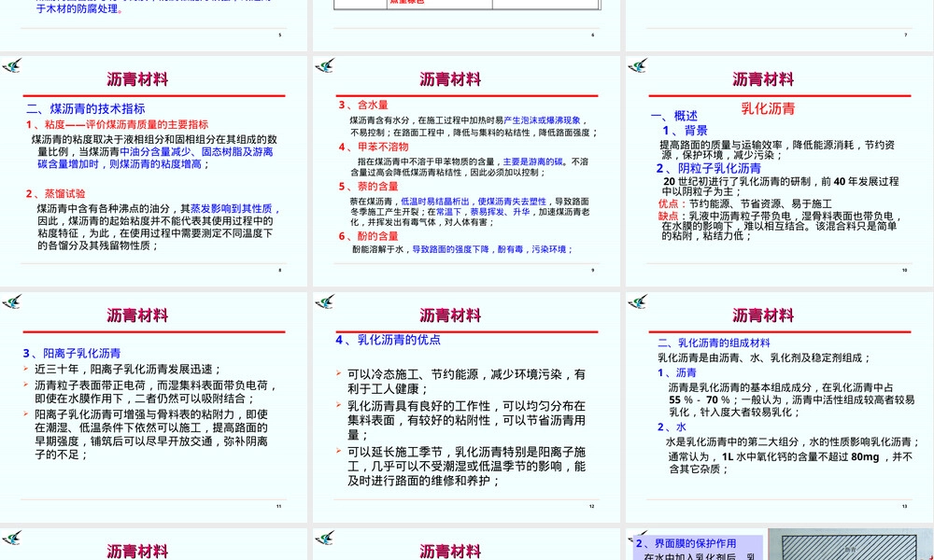Image resolution: width=934 pixels, height=560 pixels.
Task: Click heading "4、甲苯不溶物"
Action: pos(374,147)
